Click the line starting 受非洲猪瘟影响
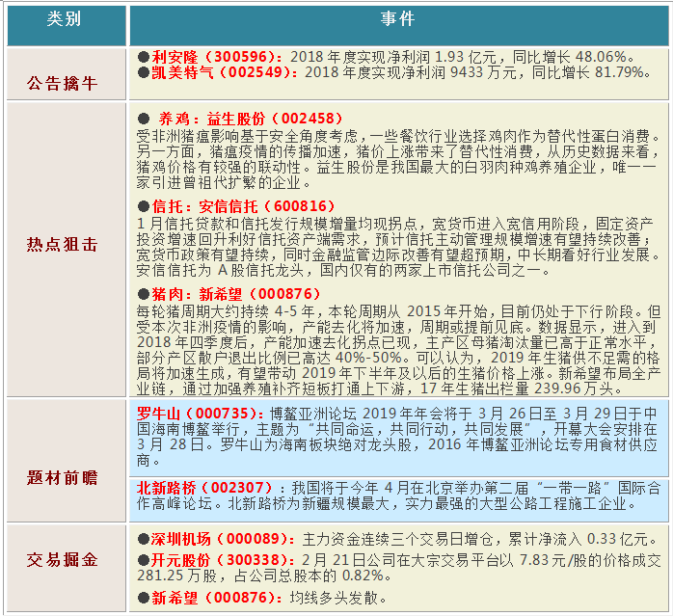Image resolution: width=673 pixels, height=616 pixels. tap(398, 137)
